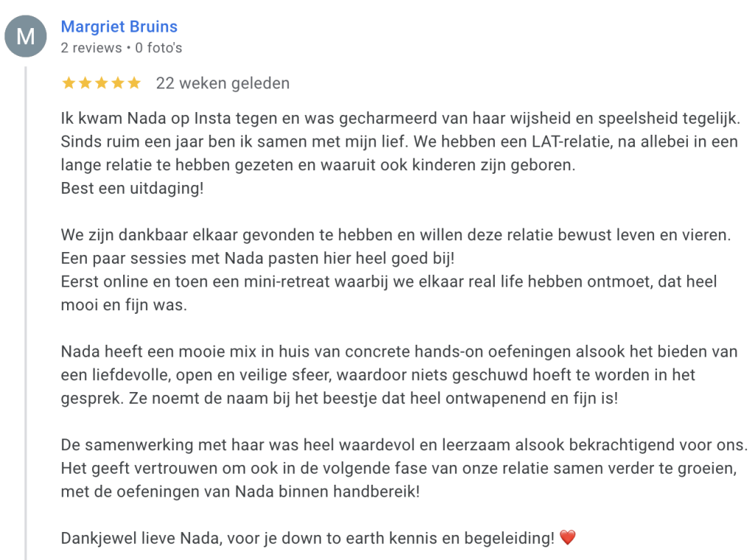Click the fifth yellow rating star
Viewport: 755px width, 560px height.
coord(133,83)
